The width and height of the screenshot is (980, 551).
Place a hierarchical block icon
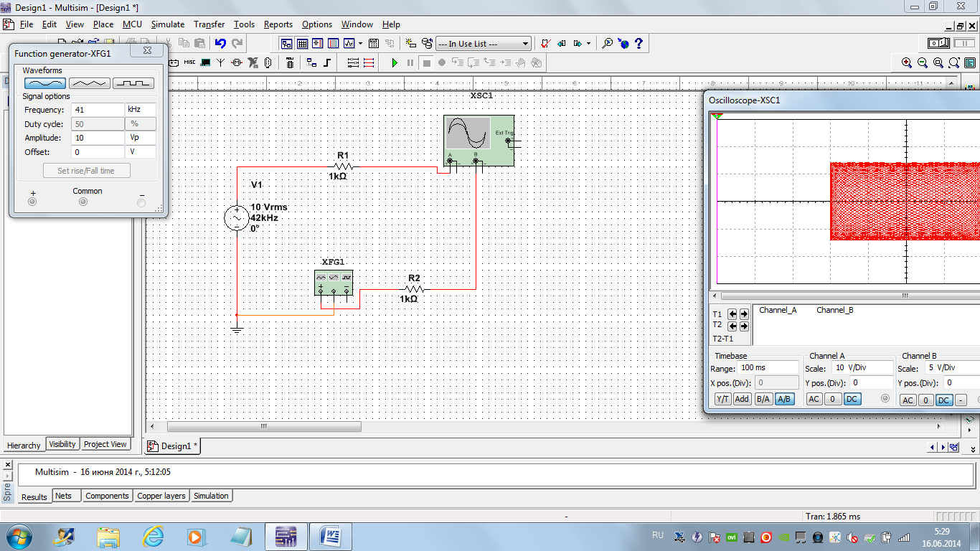[311, 63]
